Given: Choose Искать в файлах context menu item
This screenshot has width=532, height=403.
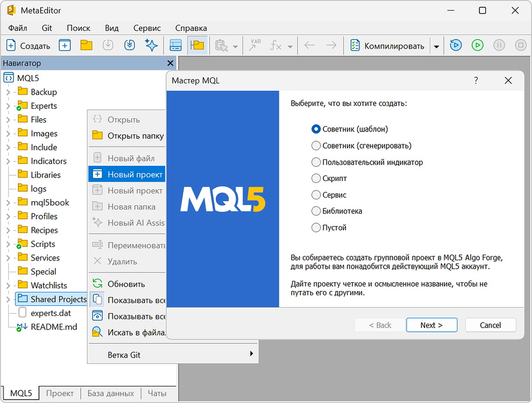Looking at the screenshot, I should (x=127, y=333).
